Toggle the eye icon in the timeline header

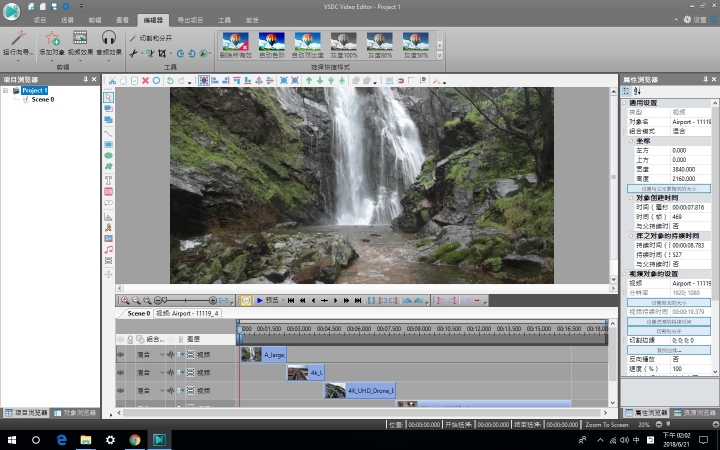[x=121, y=339]
